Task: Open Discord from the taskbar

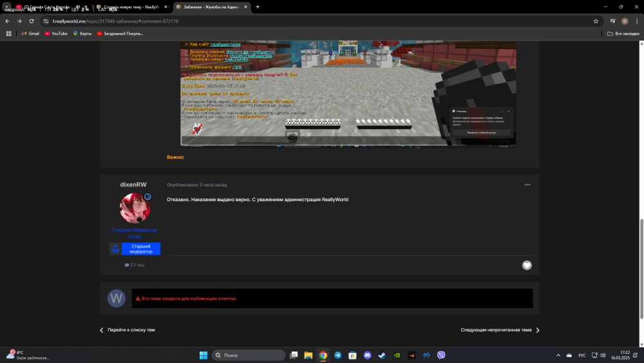Action: tap(368, 355)
